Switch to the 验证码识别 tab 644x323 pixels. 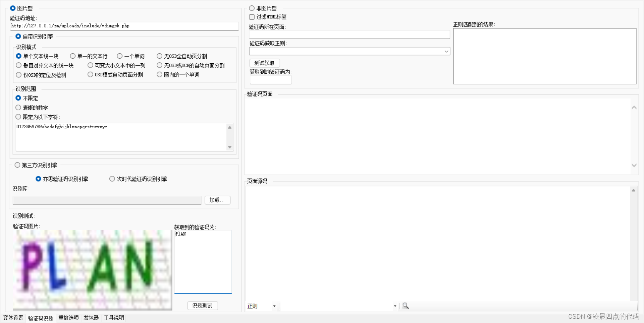pyautogui.click(x=41, y=318)
